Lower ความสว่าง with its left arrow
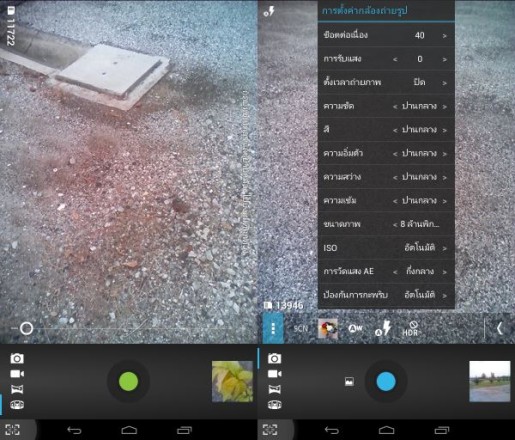 pyautogui.click(x=395, y=178)
